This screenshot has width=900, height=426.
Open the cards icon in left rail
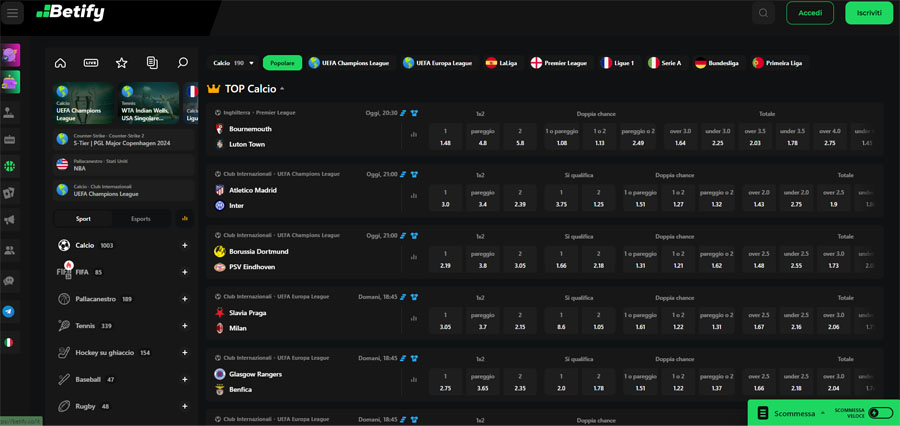(x=9, y=193)
